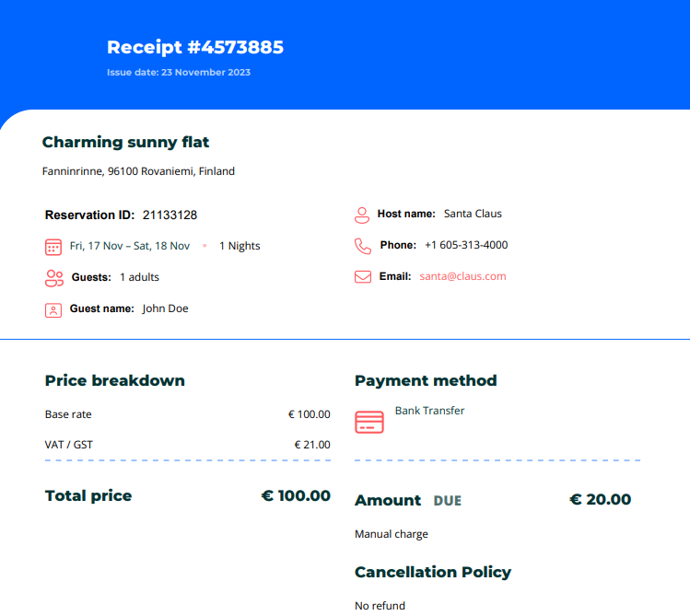The height and width of the screenshot is (616, 690).
Task: Open the santa@claus.com email link
Action: (462, 276)
